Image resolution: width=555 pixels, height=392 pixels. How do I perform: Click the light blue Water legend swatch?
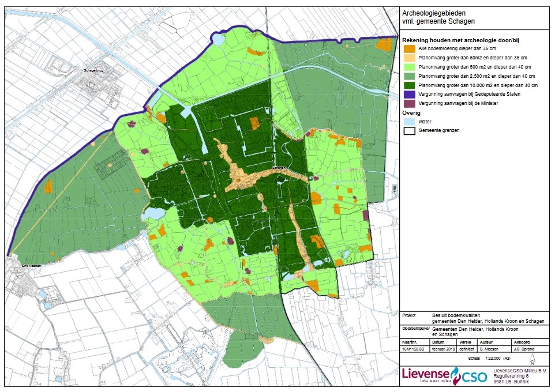point(409,122)
